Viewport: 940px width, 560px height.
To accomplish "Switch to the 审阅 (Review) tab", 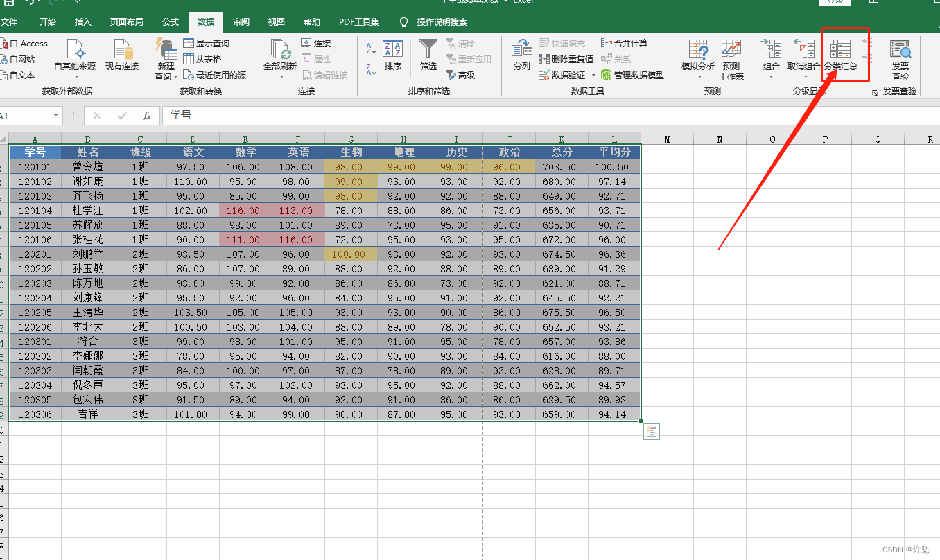I will [x=241, y=22].
